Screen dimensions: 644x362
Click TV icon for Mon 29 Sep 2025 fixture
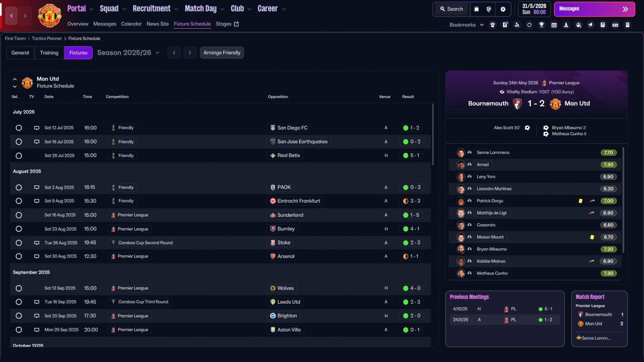36,330
